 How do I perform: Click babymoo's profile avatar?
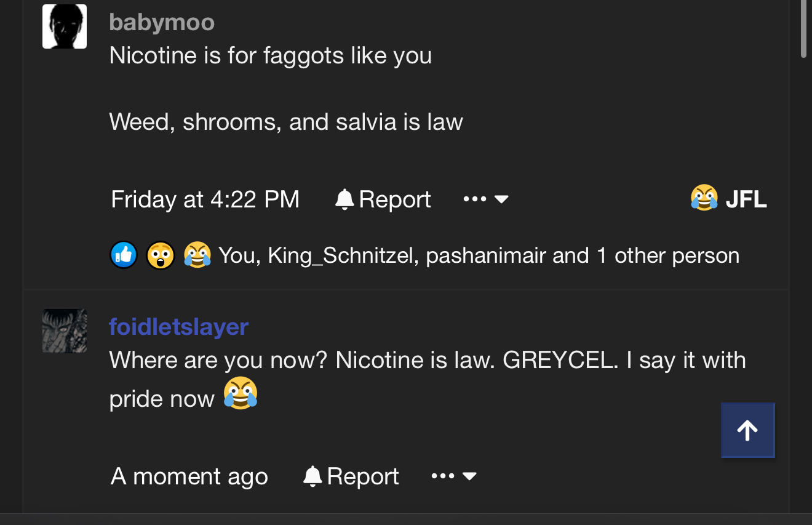point(65,26)
